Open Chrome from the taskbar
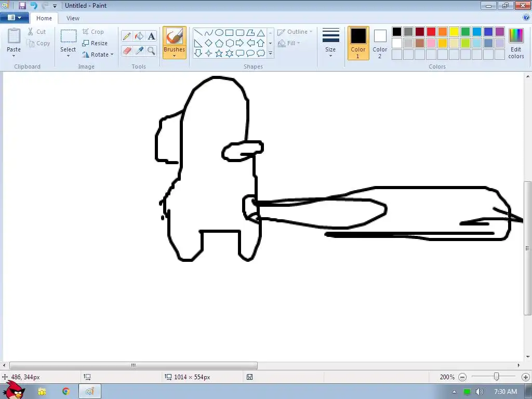This screenshot has height=399, width=532. [x=65, y=391]
